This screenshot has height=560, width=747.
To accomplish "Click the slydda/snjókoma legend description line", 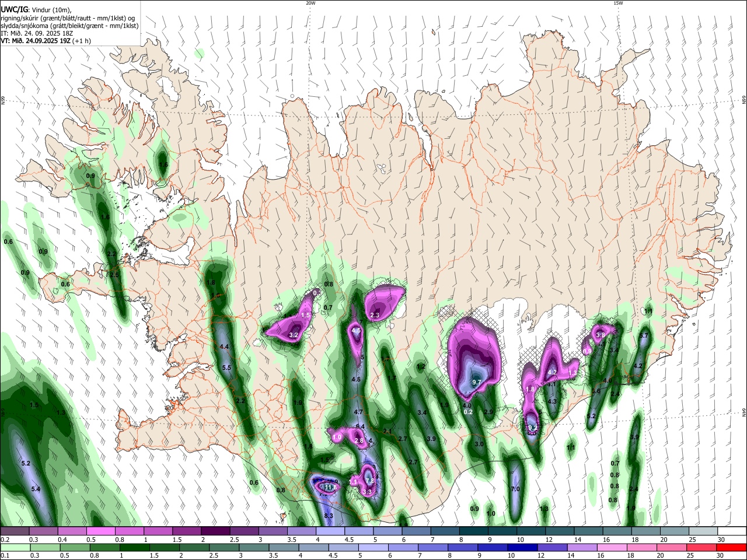I will [69, 26].
